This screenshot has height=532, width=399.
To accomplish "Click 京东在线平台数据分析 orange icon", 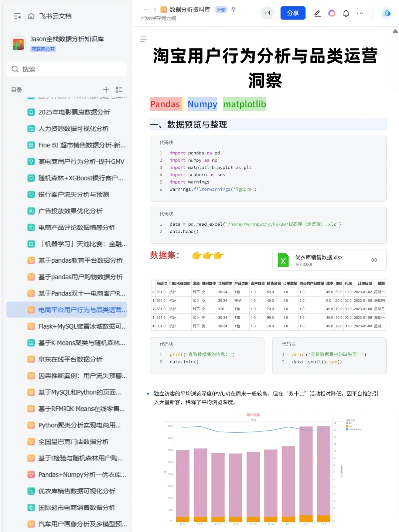I will coord(31,359).
